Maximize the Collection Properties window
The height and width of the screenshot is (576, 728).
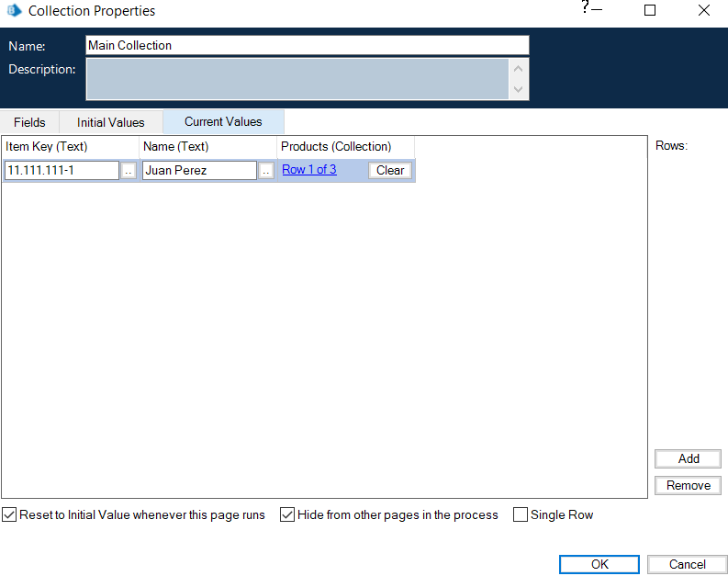650,10
